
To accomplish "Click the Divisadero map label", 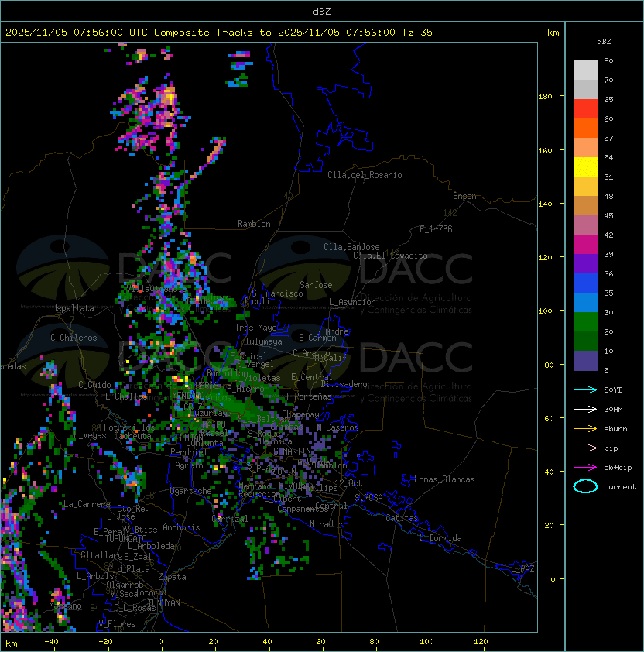I will 344,384.
